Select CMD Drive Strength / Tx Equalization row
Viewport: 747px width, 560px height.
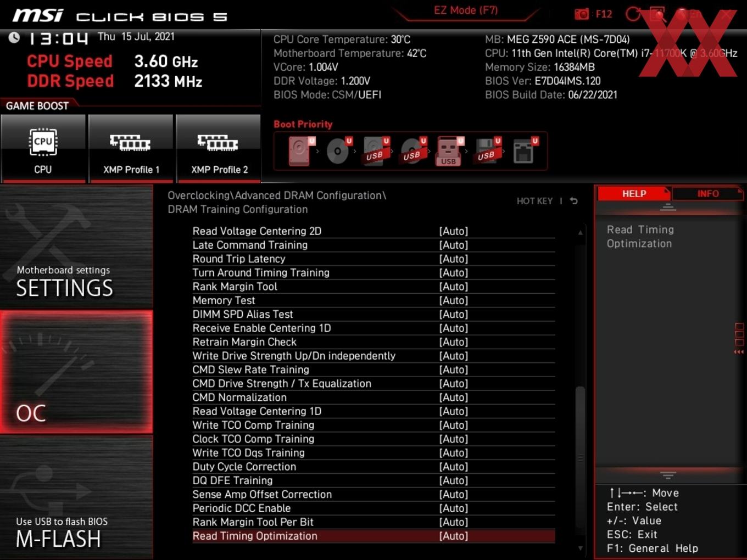tap(374, 384)
